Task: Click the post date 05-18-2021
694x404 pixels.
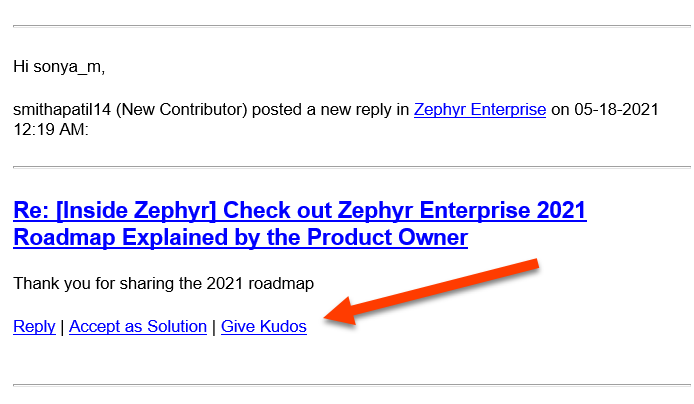Action: coord(616,110)
